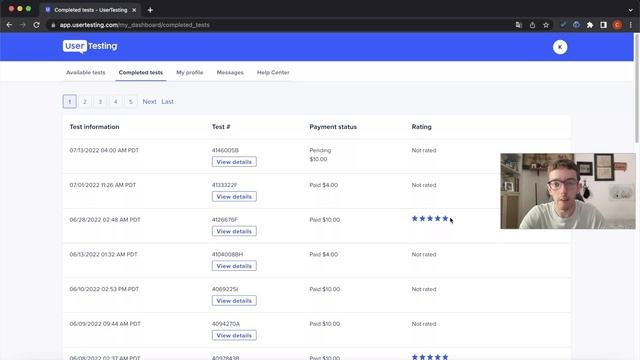Image resolution: width=640 pixels, height=360 pixels.
Task: Select the Completed tests tab
Action: click(x=141, y=73)
